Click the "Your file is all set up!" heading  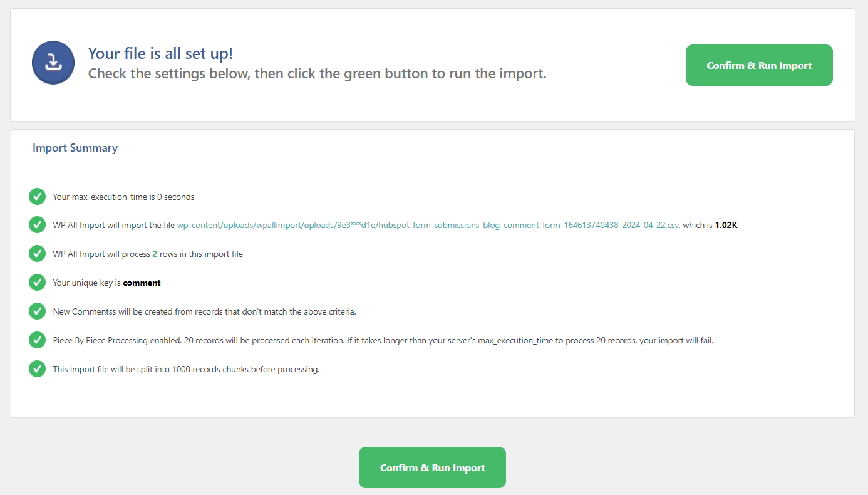tap(160, 53)
